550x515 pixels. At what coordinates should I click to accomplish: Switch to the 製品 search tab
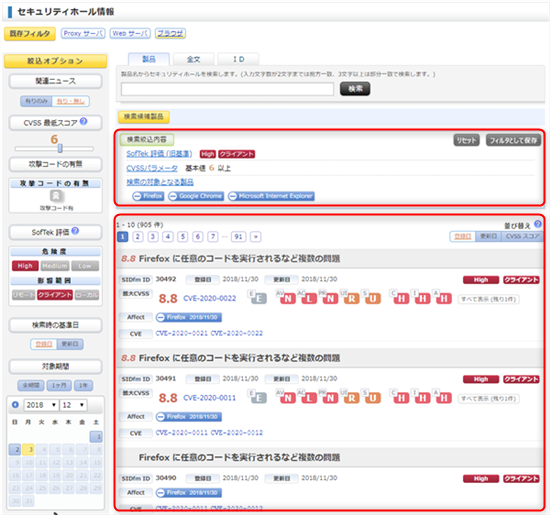pyautogui.click(x=149, y=59)
